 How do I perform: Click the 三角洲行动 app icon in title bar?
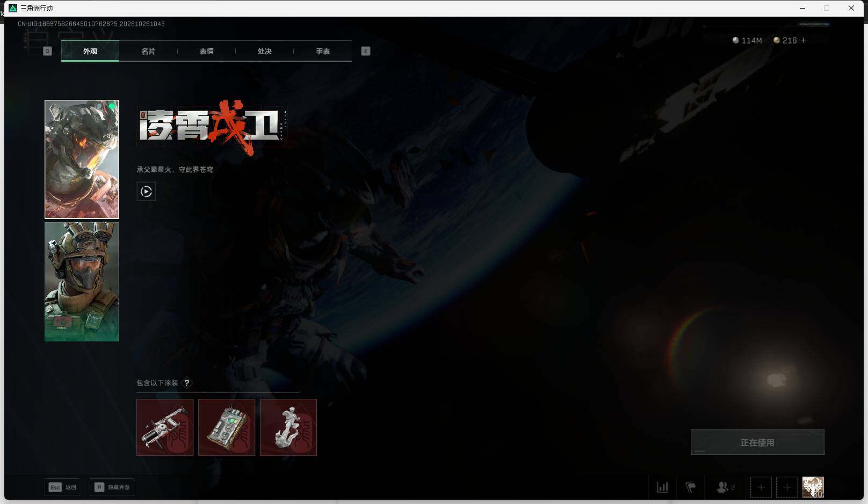click(13, 8)
